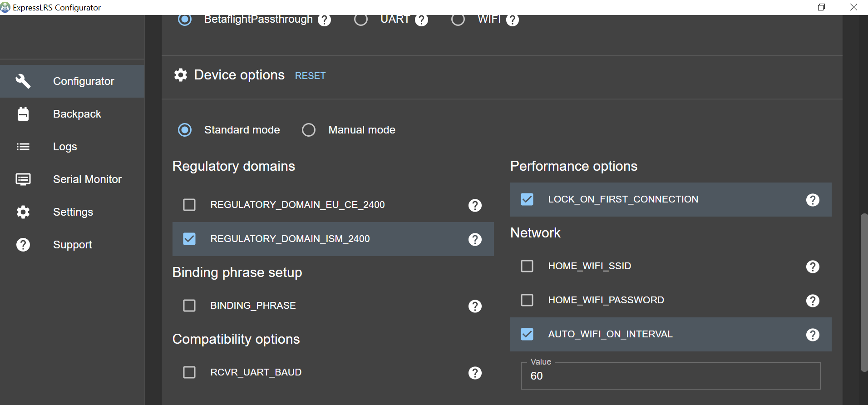868x405 pixels.
Task: Click the Device options heading text
Action: [239, 75]
